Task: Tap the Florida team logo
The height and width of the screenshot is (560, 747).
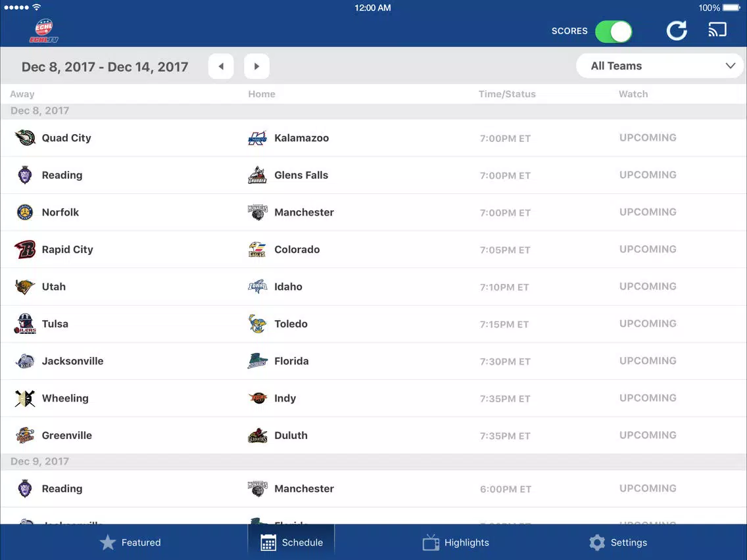Action: point(258,361)
